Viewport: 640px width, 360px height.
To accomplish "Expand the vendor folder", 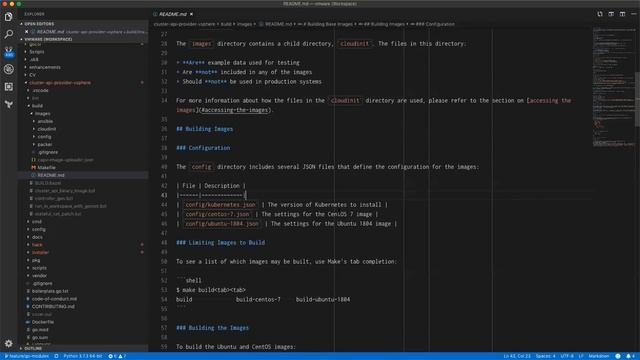I will coord(40,276).
